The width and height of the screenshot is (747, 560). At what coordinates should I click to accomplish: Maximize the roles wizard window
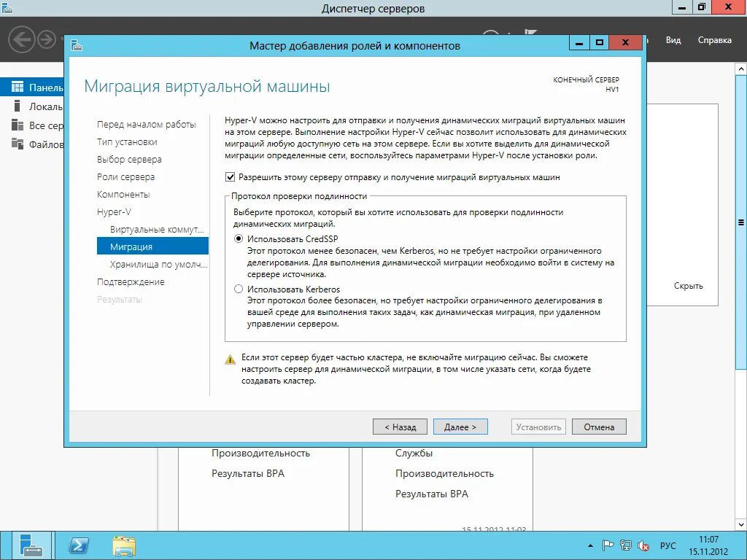(x=600, y=43)
